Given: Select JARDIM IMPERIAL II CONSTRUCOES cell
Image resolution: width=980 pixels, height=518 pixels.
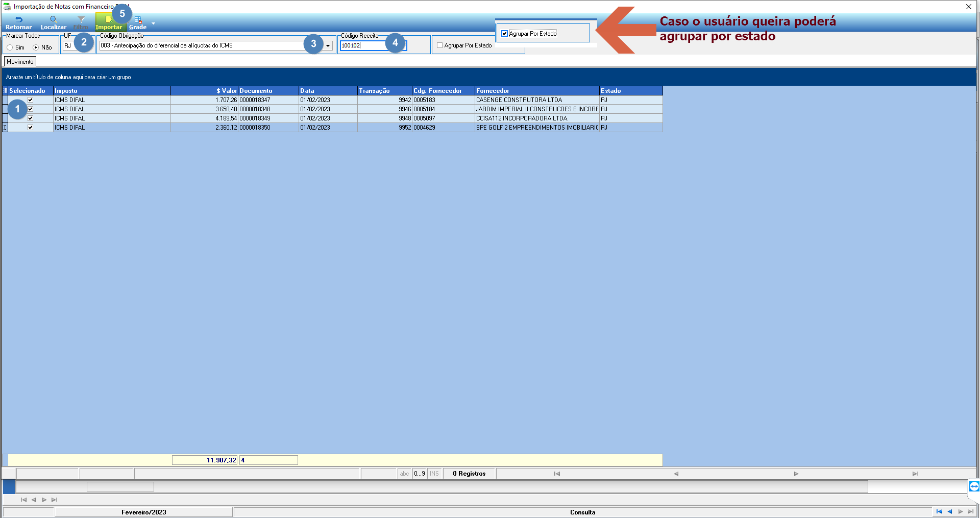Looking at the screenshot, I should tap(537, 109).
